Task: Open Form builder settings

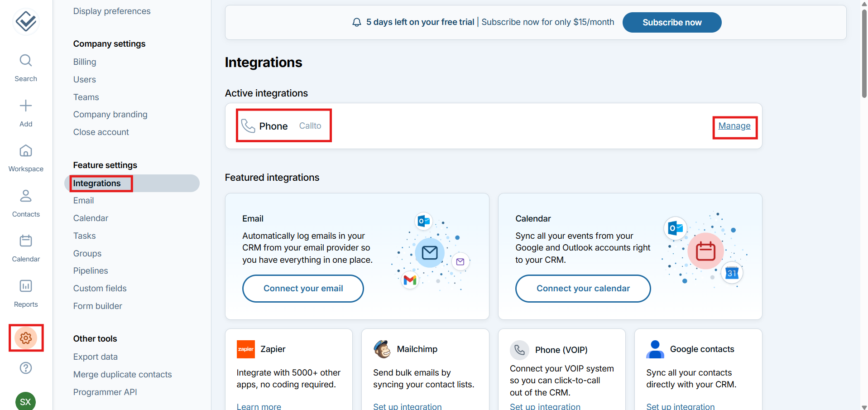Action: point(98,306)
